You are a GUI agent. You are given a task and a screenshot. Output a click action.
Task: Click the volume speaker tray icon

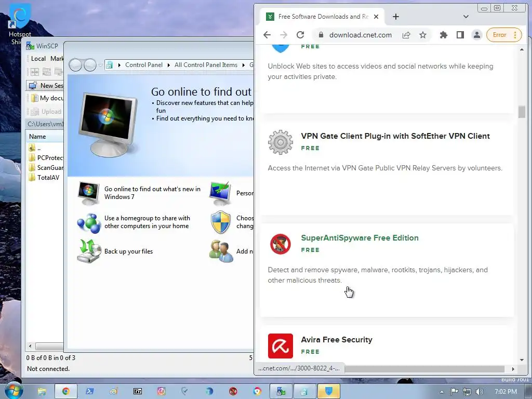click(x=479, y=392)
